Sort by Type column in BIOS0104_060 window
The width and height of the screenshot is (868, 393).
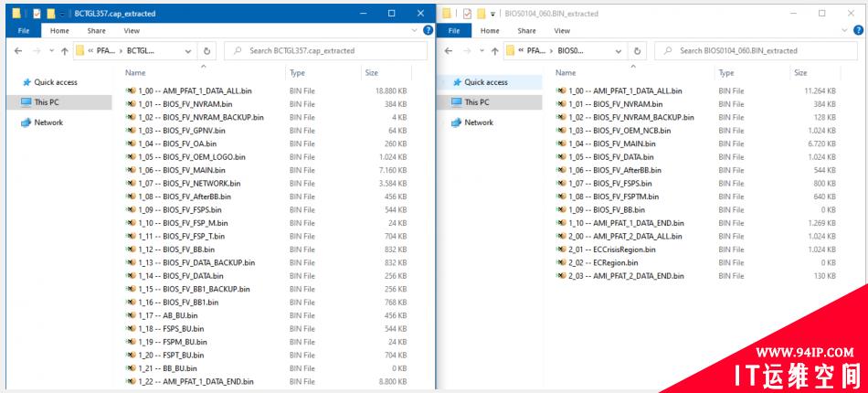coord(726,72)
